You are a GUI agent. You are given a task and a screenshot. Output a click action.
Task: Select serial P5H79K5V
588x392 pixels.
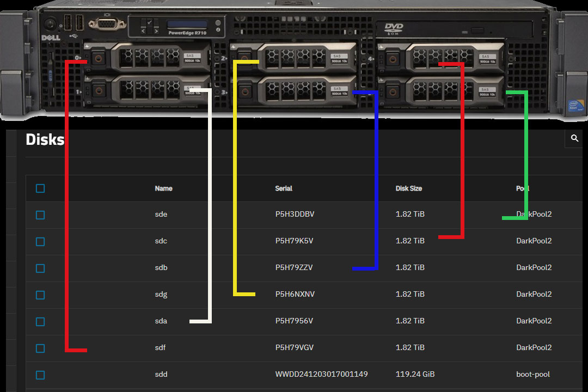(x=294, y=241)
